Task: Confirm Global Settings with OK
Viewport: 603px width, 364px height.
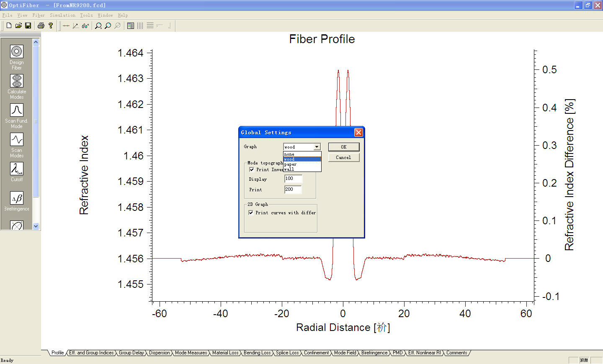Action: (x=344, y=147)
